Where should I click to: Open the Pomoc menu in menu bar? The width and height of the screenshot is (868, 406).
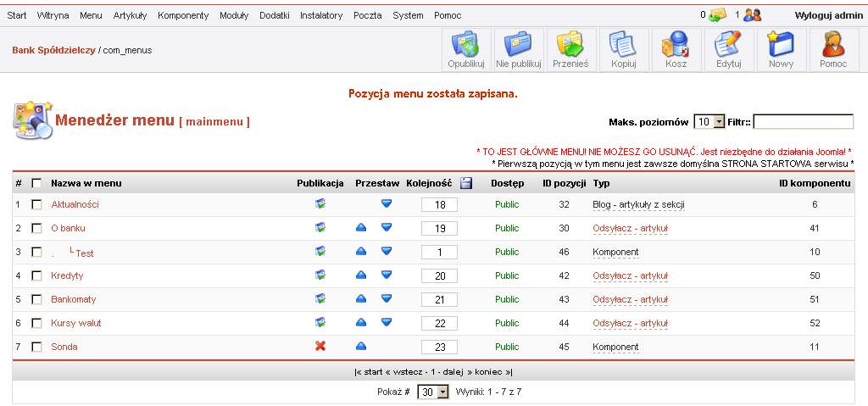(448, 15)
